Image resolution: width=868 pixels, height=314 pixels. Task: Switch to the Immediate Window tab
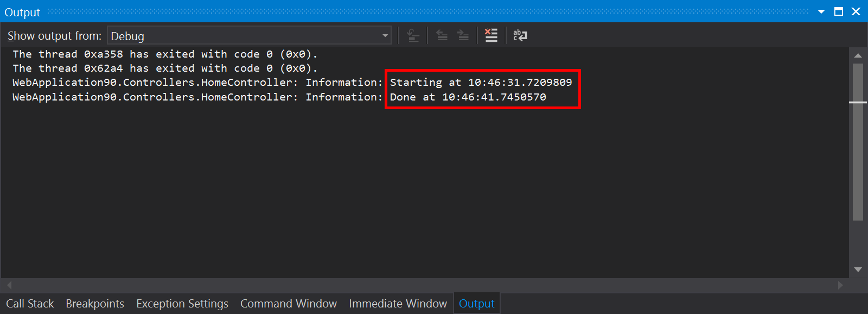coord(398,304)
